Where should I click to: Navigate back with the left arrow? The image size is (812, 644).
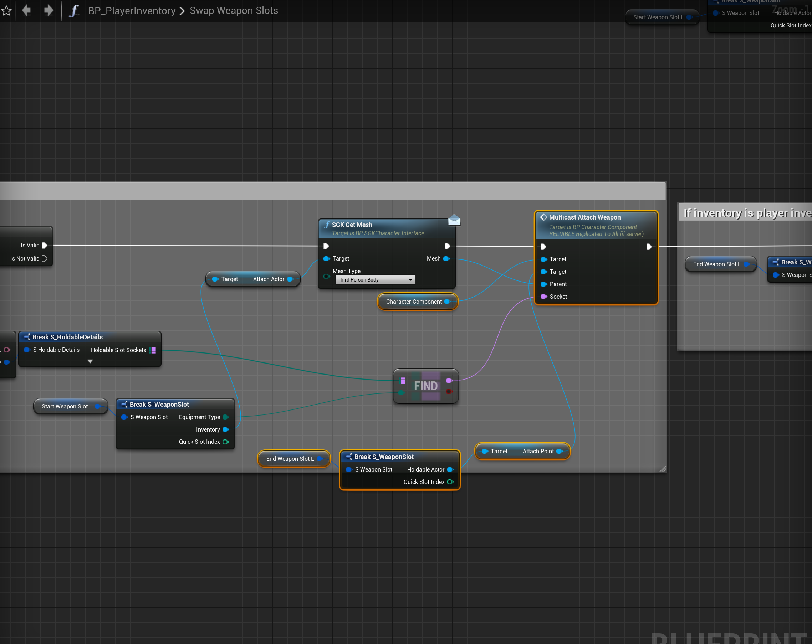[x=26, y=10]
